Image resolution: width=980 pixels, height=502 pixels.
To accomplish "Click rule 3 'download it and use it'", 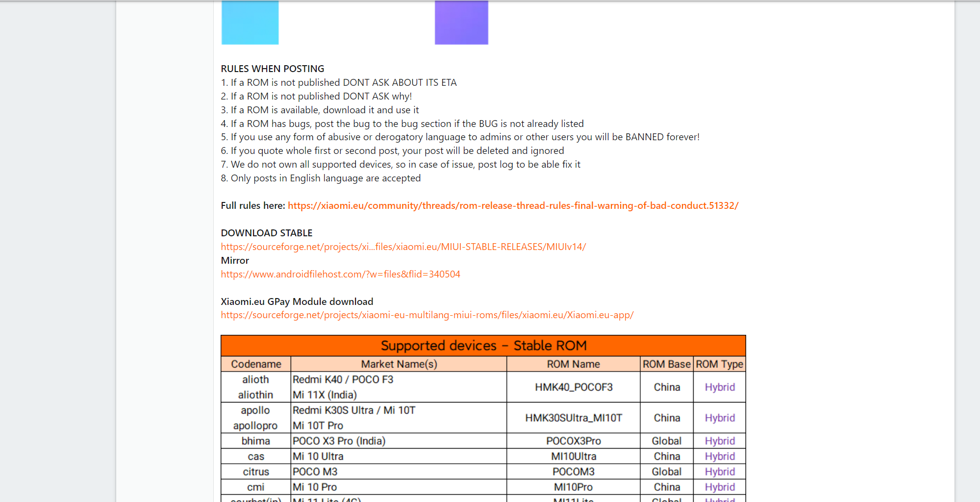I will coord(320,110).
